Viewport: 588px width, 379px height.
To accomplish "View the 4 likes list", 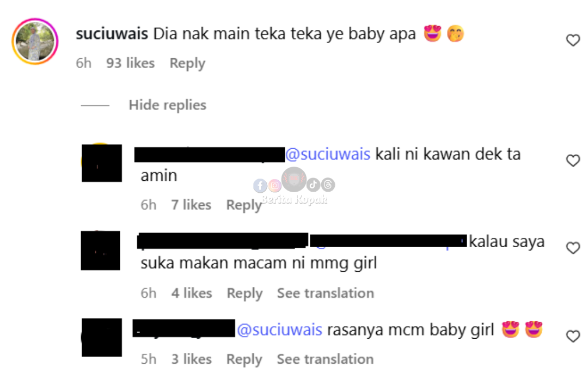I will click(192, 293).
